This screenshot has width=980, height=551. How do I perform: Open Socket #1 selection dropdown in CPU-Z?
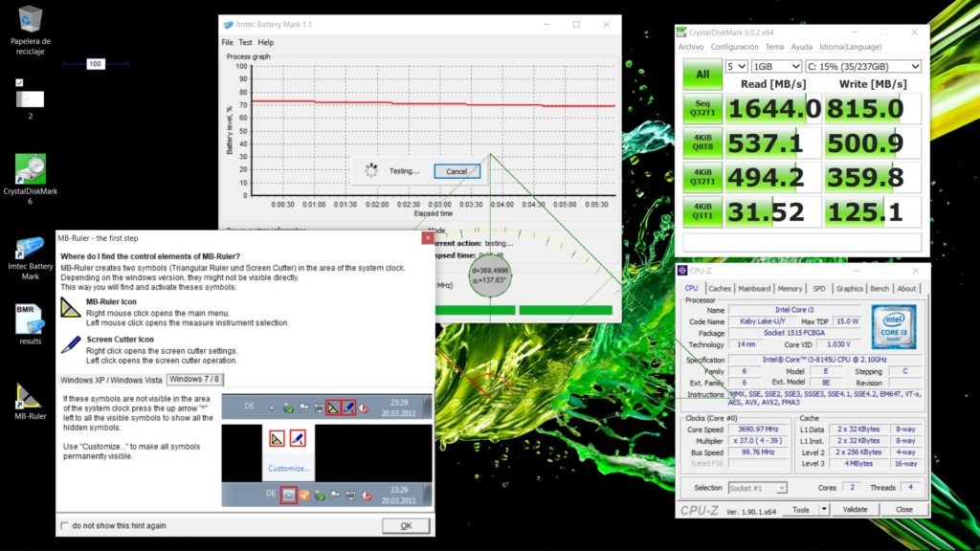coord(758,488)
